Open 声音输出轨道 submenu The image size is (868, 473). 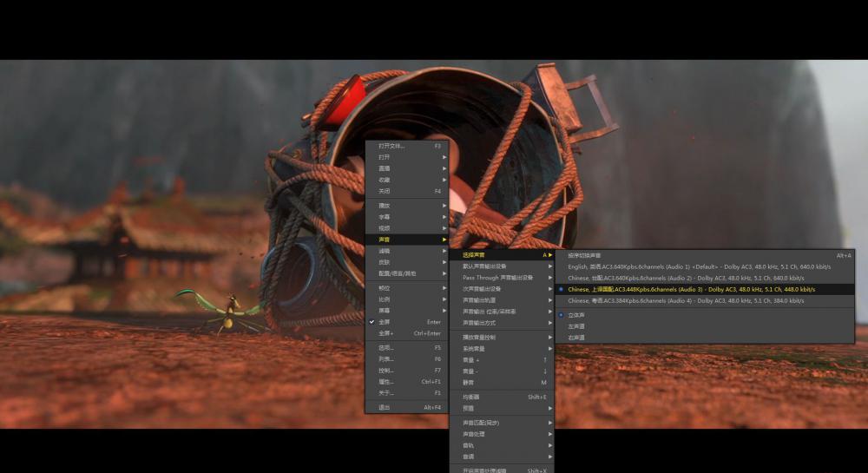tap(502, 300)
